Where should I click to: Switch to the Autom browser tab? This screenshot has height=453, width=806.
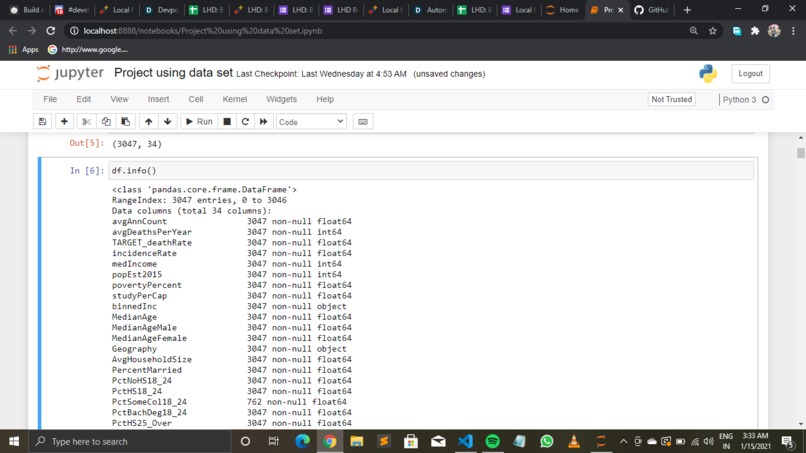pos(431,10)
